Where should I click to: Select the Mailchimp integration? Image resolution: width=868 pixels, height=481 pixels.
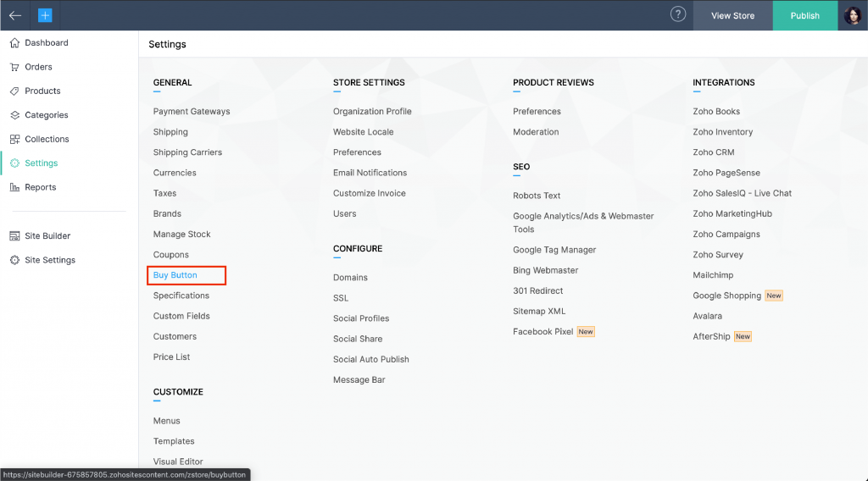tap(713, 275)
